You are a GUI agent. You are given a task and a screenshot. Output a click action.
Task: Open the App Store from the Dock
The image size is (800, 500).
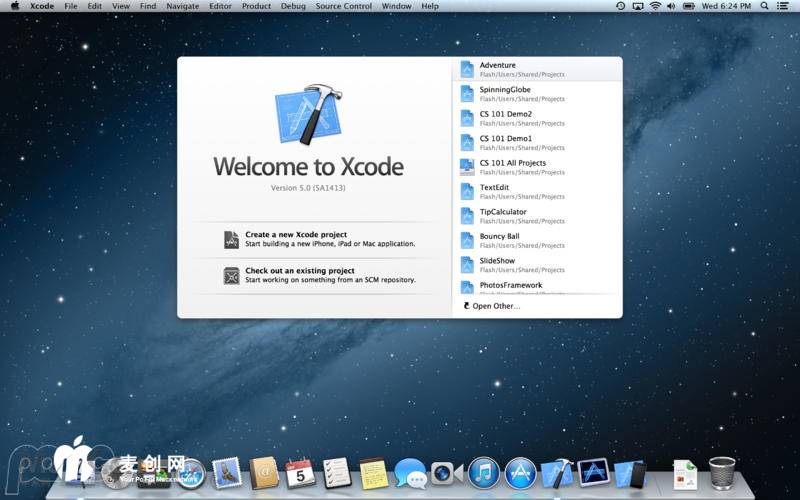point(520,472)
